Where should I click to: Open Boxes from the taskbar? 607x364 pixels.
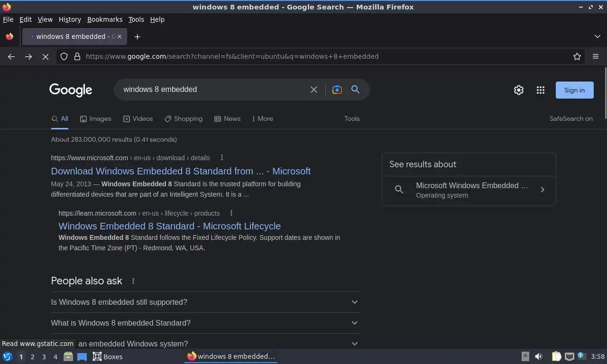108,356
